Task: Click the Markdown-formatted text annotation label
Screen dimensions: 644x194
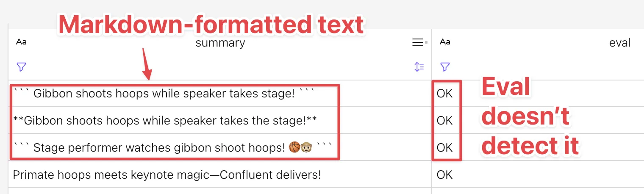Action: click(x=211, y=25)
